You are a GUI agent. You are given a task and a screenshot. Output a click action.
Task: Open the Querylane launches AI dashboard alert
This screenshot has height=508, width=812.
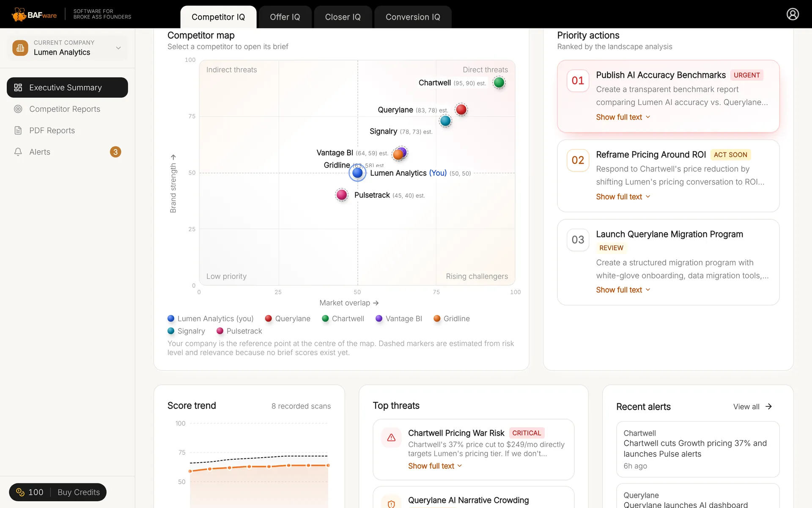(x=698, y=496)
